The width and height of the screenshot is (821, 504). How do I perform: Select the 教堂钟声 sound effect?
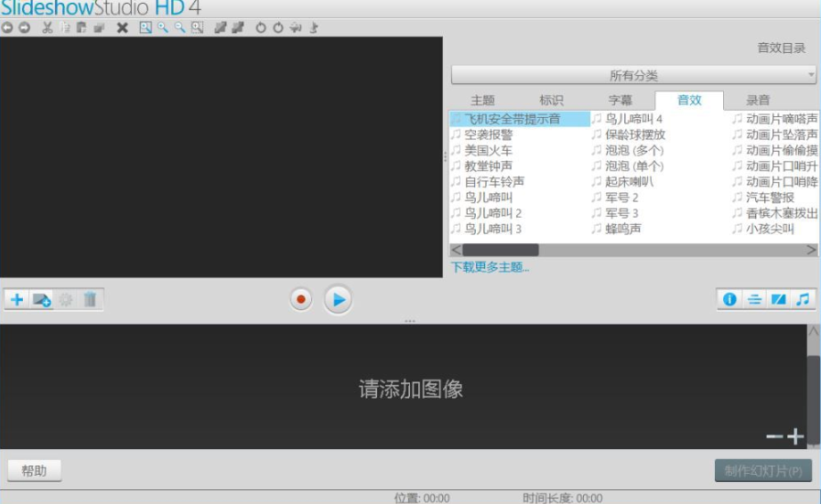coord(489,166)
